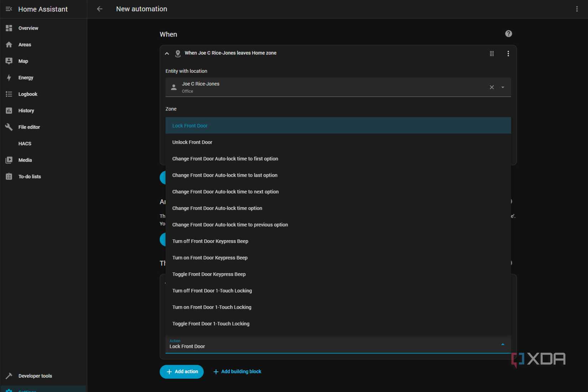588x392 pixels.
Task: Click the Joe C Rice-Jones entity field
Action: [338, 87]
